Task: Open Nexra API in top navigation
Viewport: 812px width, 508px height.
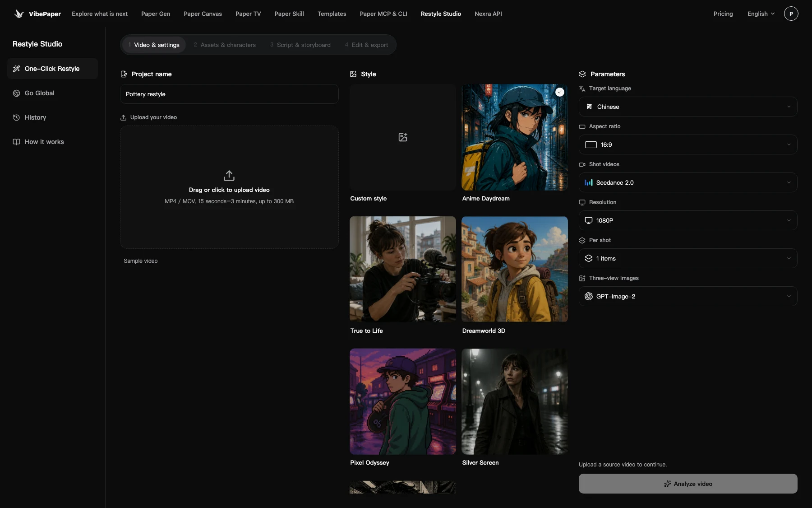Action: (488, 14)
